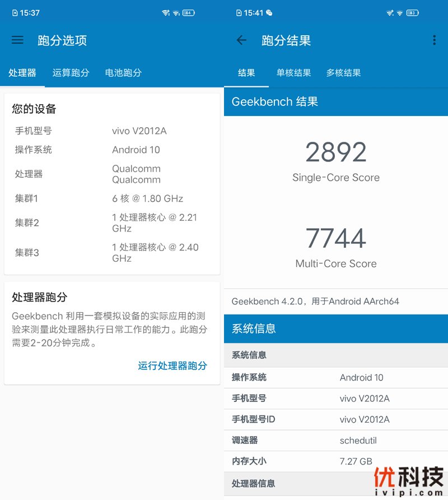
Task: Switch to the 运算跑分 tab
Action: coord(71,73)
